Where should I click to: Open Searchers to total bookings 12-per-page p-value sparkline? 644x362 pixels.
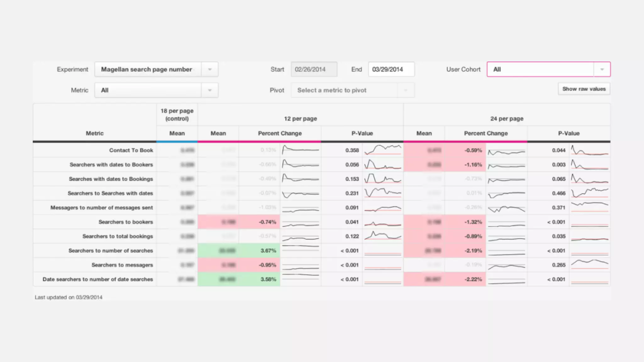tap(383, 236)
